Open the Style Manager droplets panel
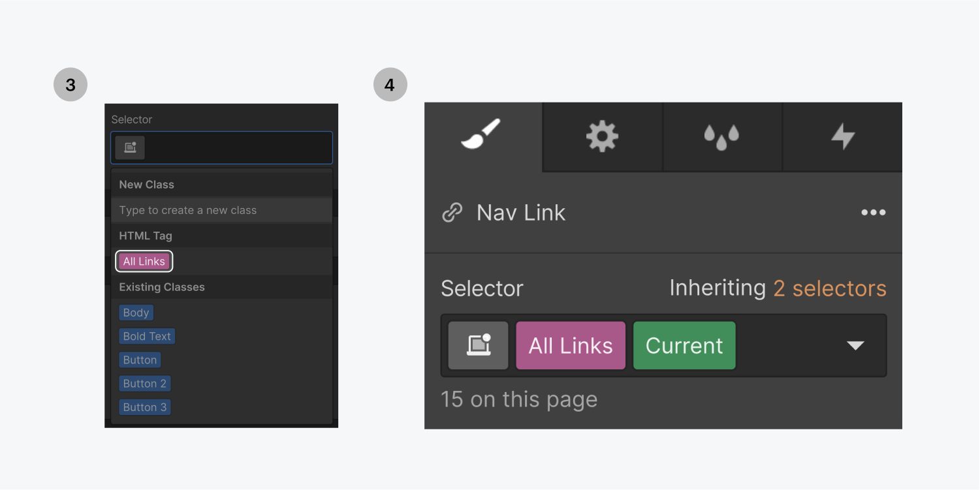Viewport: 980px width, 490px height. pyautogui.click(x=722, y=136)
